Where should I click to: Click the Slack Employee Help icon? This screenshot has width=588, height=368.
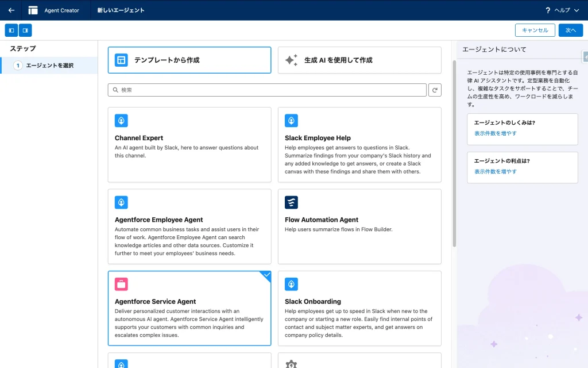click(x=291, y=121)
